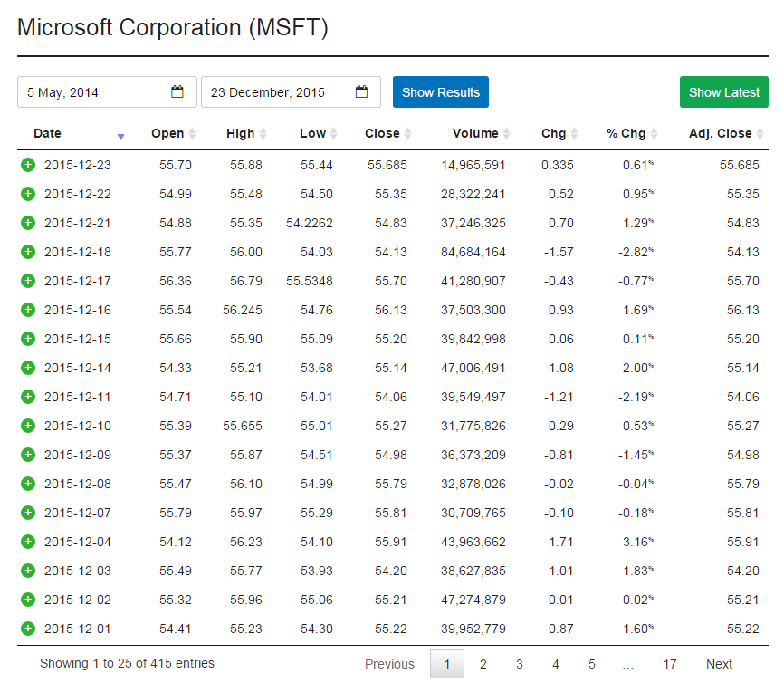Expand the 2015-12-18 row with plus icon
Viewport: 784px width, 683px height.
[x=27, y=252]
